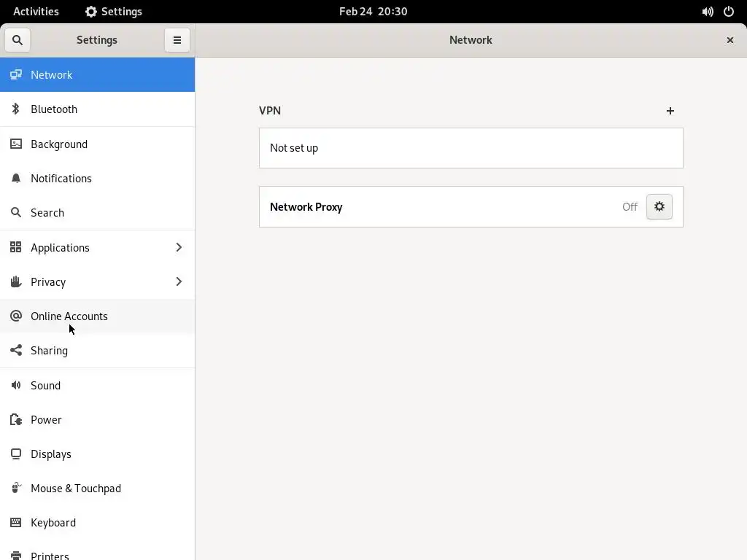Open the clock showing Feb 24 20:30
The image size is (747, 560).
[373, 12]
